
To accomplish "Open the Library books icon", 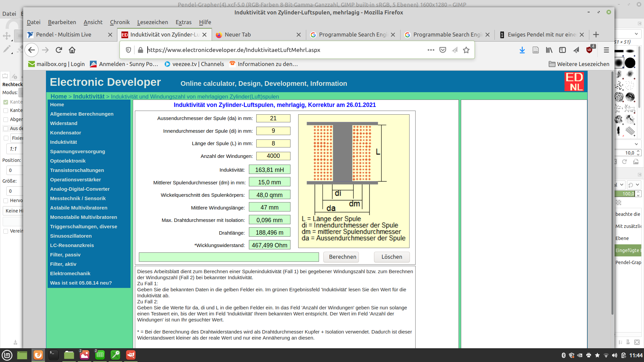I will (x=549, y=50).
